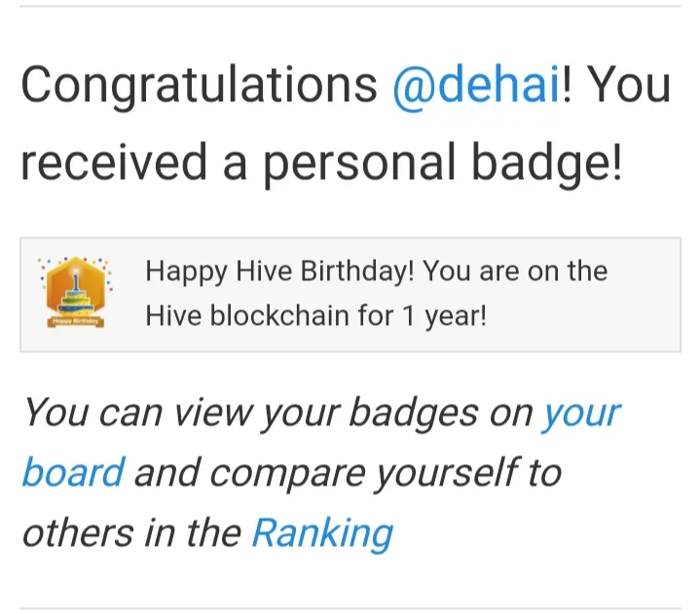700x614 pixels.
Task: Click the confetti dots left of the badge
Action: point(42,271)
